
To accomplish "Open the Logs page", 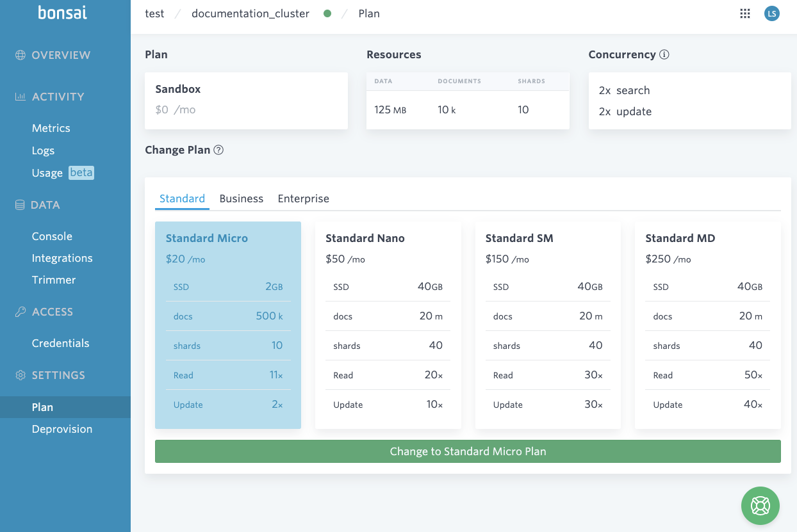I will (x=43, y=150).
